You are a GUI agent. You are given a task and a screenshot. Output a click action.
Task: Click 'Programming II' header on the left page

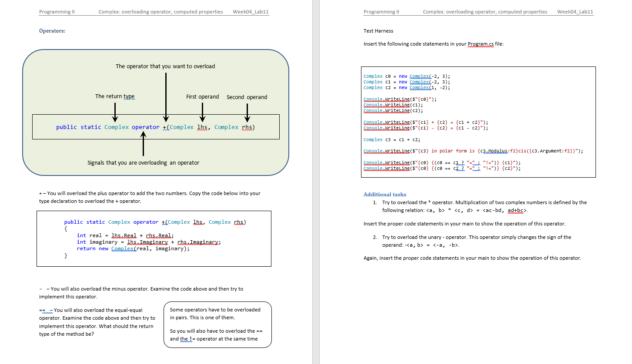pos(57,12)
